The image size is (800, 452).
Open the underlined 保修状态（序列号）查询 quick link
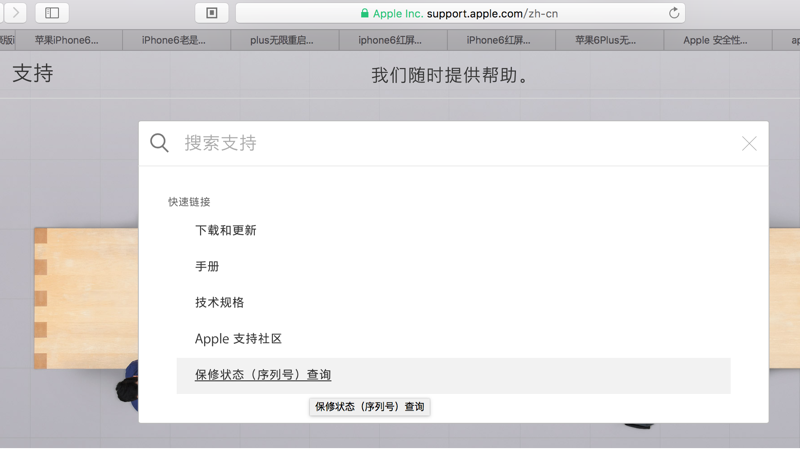tap(263, 375)
